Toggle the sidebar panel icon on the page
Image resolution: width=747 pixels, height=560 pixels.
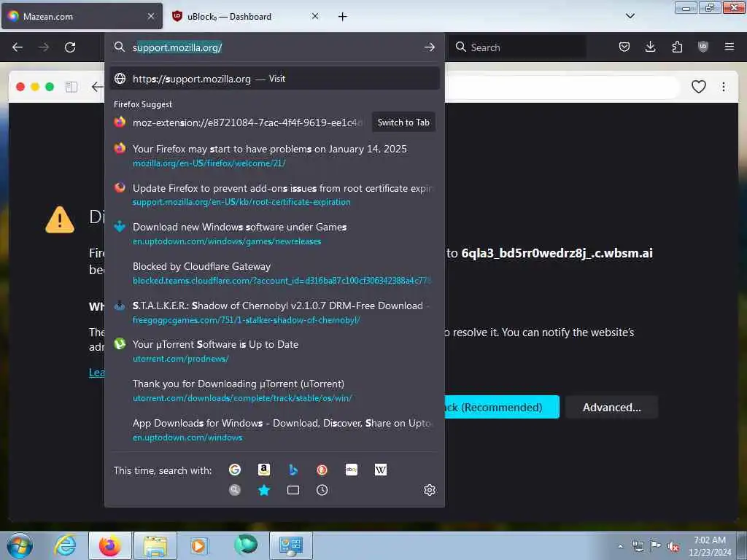(x=71, y=87)
